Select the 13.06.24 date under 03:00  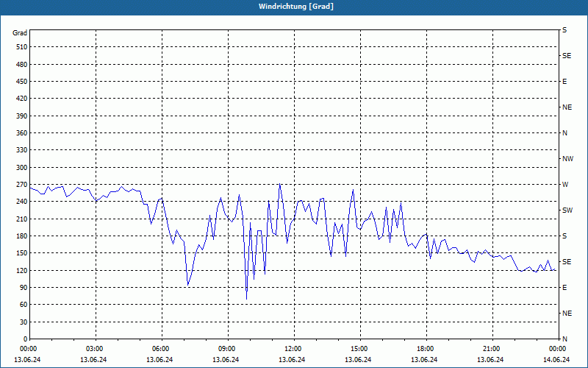(93, 360)
